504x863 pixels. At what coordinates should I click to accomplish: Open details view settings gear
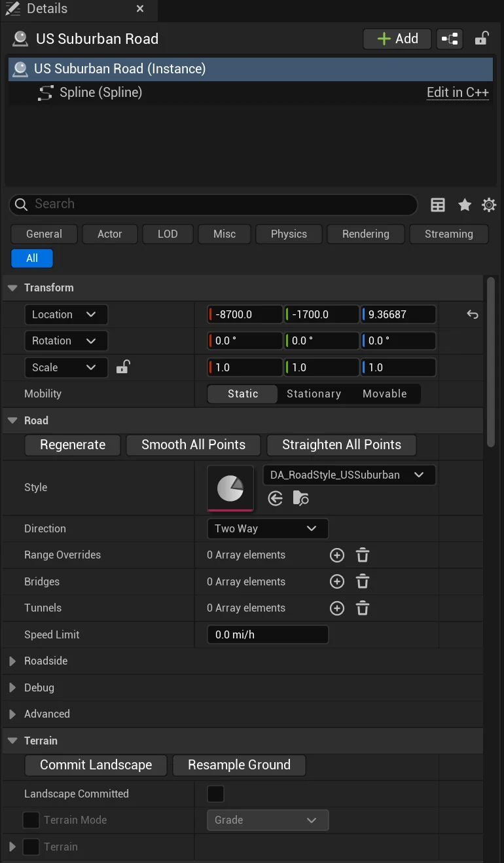tap(489, 205)
